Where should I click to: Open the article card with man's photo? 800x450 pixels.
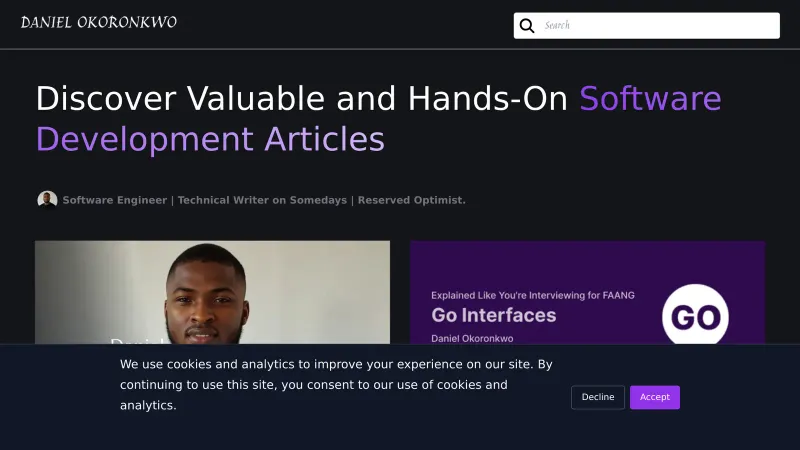pos(212,292)
